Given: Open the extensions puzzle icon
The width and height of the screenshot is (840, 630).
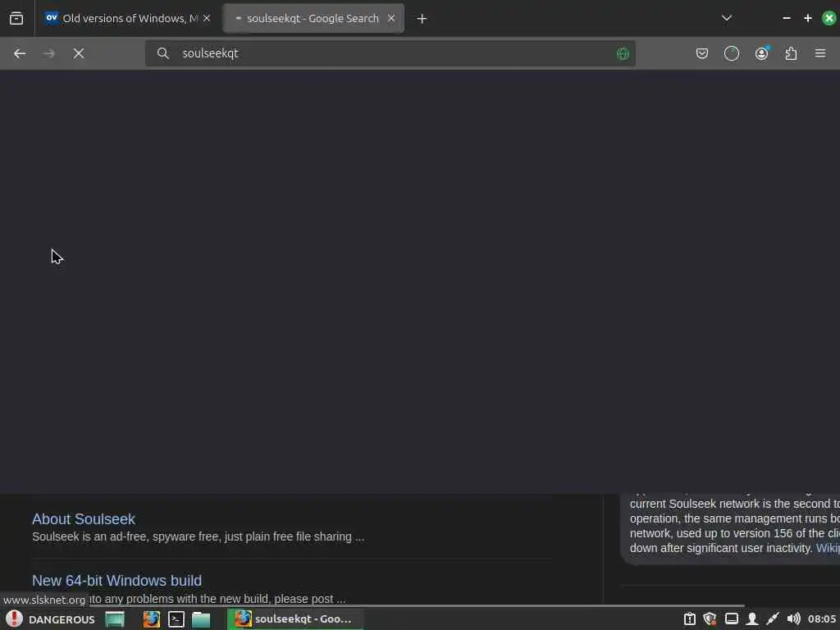Looking at the screenshot, I should (791, 53).
